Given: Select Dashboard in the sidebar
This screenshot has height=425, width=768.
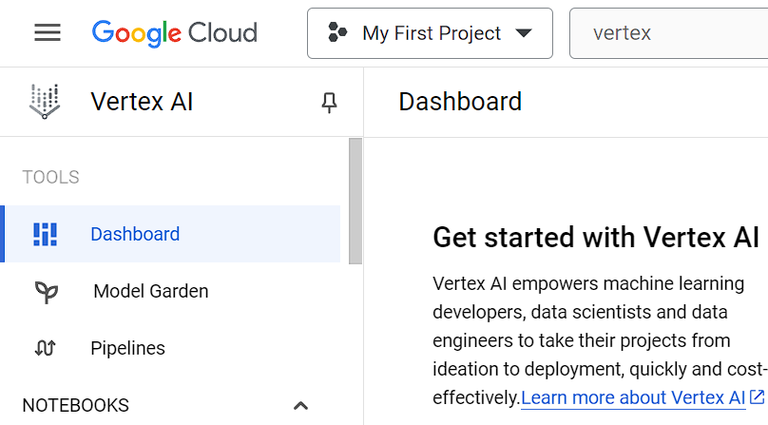Looking at the screenshot, I should [x=135, y=234].
